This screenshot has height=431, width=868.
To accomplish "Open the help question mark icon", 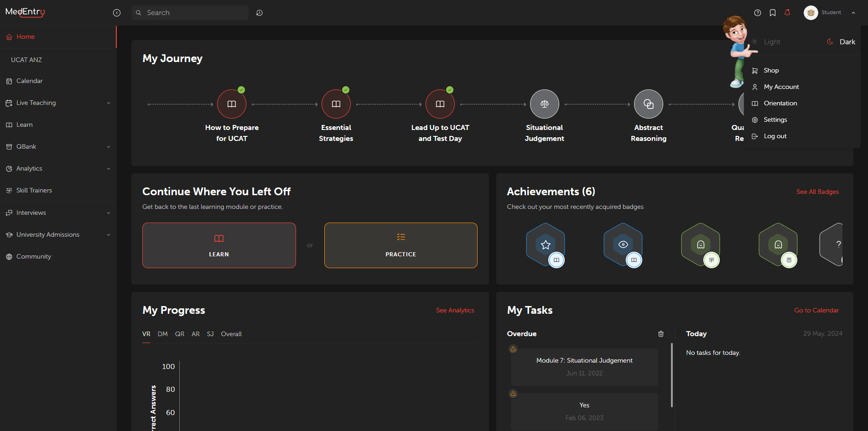I will pyautogui.click(x=758, y=13).
